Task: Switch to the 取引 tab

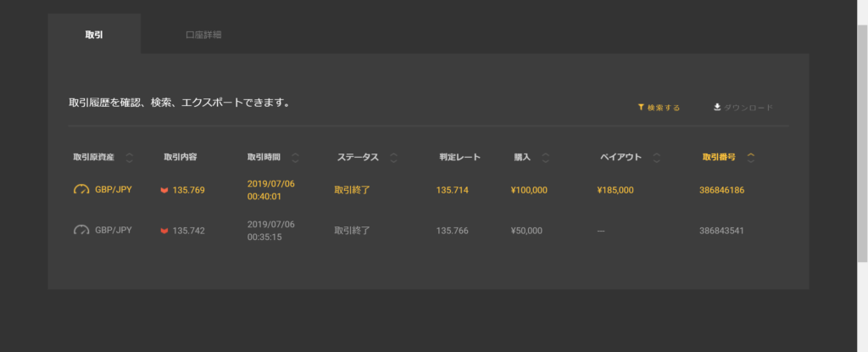Action: [94, 36]
